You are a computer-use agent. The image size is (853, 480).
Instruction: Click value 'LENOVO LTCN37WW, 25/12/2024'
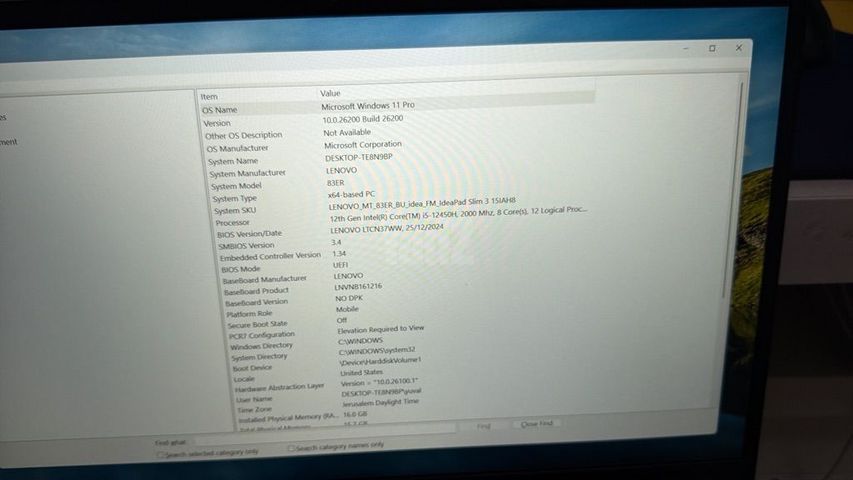point(387,229)
